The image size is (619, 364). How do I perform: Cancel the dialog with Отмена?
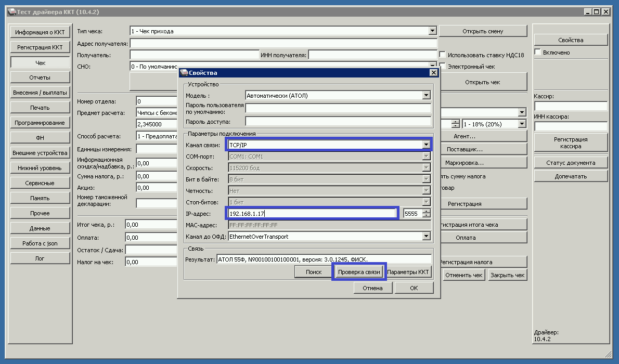click(x=373, y=288)
